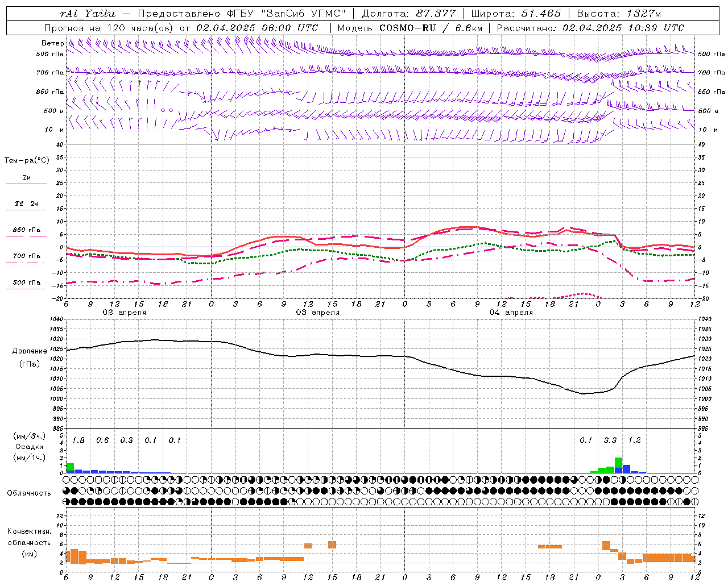Click the Тем-ра(°C) axis label
Viewport: 728px width, 582px height.
27,161
